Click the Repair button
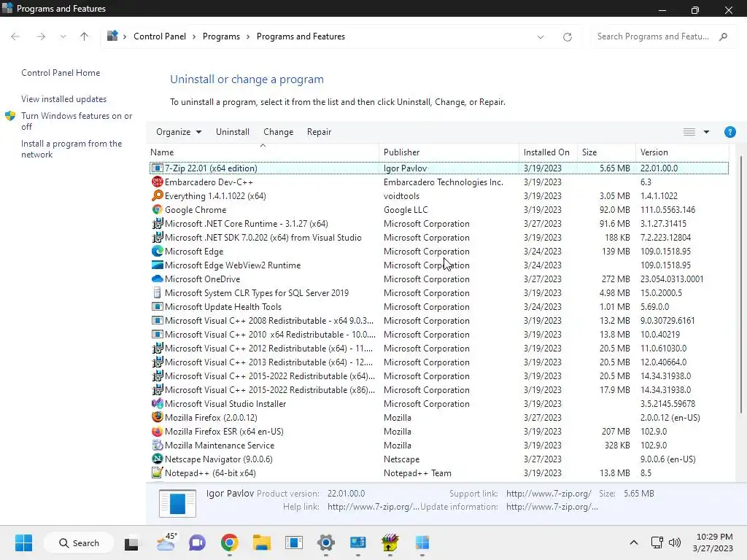Screen dimensions: 747x560 pos(320,132)
